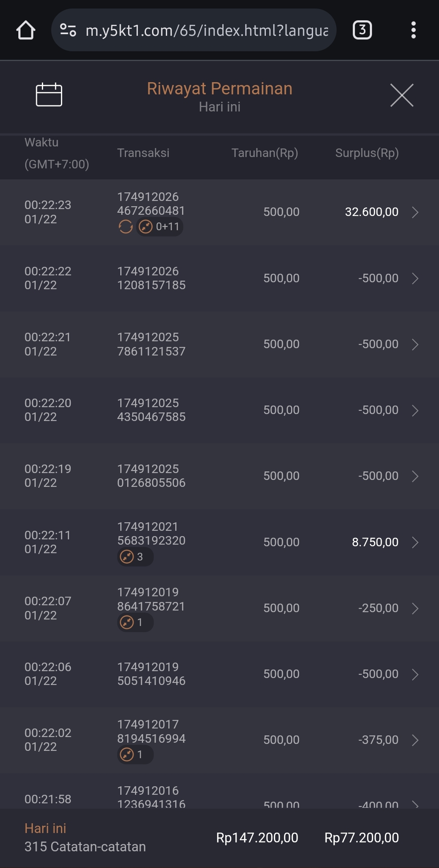Click the free spin badge showing 3
Screen dimensions: 439x868
pyautogui.click(x=135, y=556)
